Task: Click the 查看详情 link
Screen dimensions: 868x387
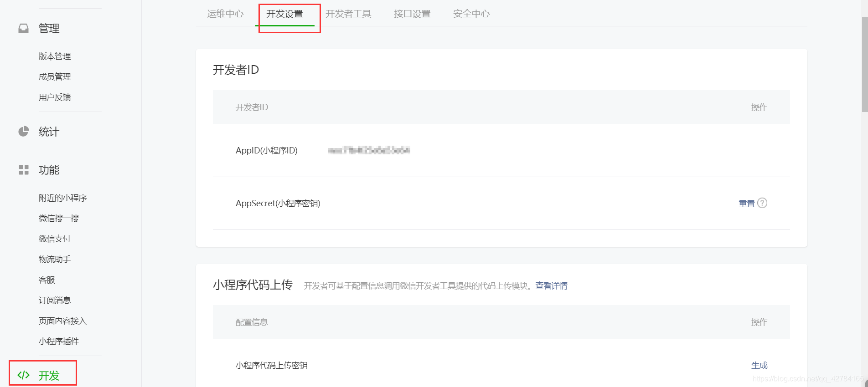Action: pyautogui.click(x=551, y=285)
